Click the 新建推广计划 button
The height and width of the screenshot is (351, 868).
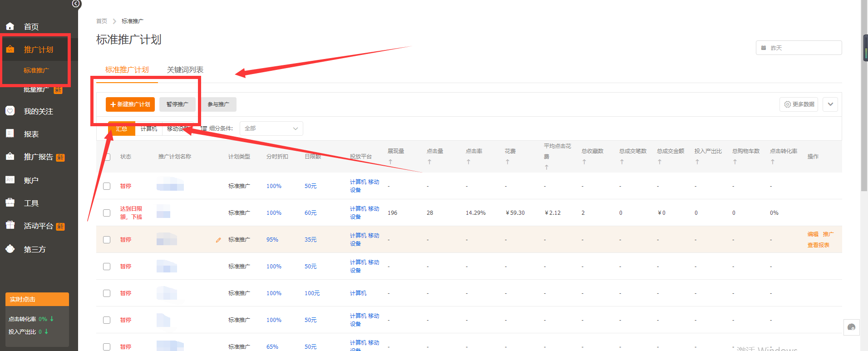point(130,104)
